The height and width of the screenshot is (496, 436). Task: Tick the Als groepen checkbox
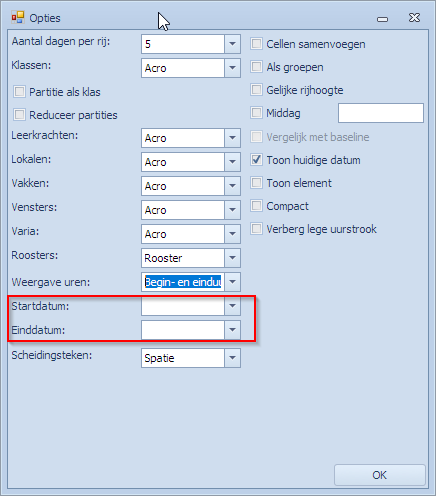coord(256,67)
